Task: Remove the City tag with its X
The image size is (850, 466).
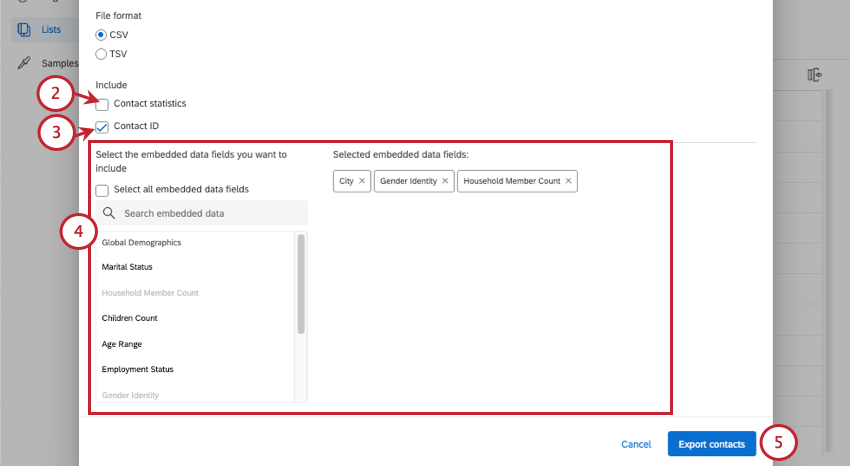Action: [x=362, y=181]
